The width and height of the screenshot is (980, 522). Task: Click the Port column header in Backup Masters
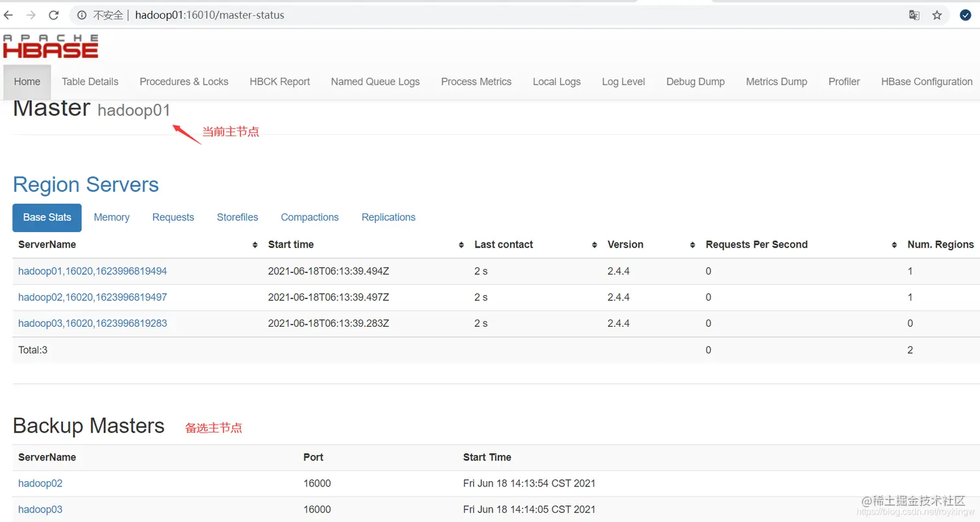coord(313,457)
